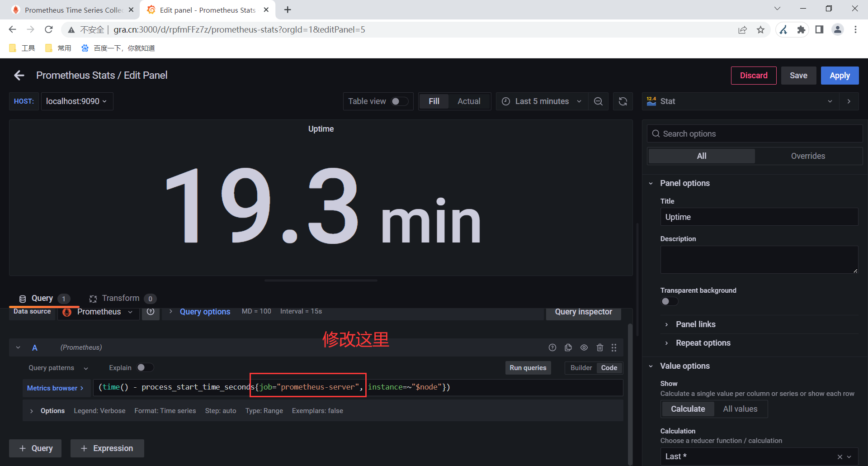The height and width of the screenshot is (466, 868).
Task: Switch to the Transform tab
Action: 123,299
